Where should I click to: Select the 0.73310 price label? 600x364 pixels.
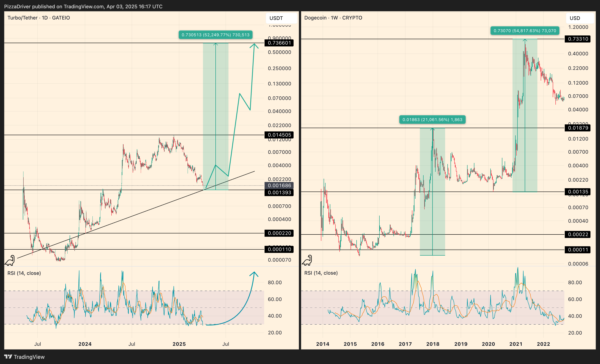(x=578, y=39)
